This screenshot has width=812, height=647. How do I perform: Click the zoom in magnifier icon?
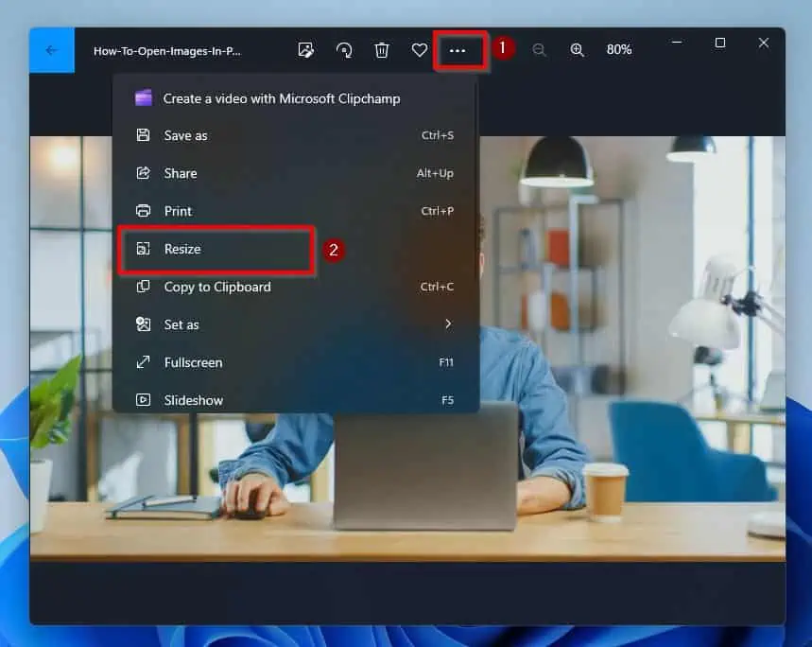(577, 50)
